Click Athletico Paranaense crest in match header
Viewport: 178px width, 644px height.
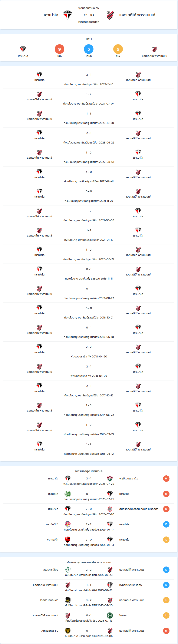110,15
